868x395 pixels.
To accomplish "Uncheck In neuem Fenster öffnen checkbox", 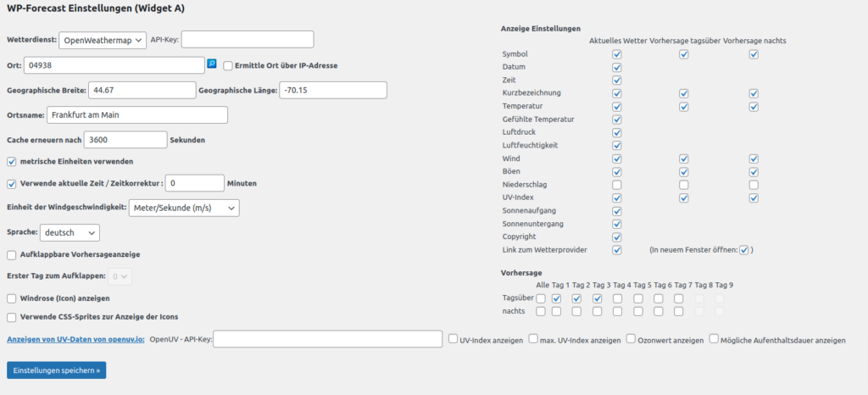I will click(x=744, y=250).
